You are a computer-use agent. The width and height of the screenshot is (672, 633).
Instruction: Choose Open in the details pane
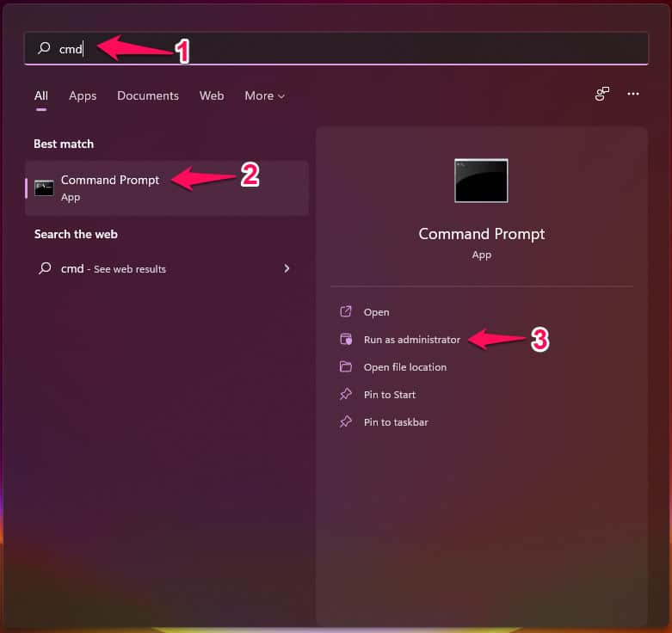point(376,312)
